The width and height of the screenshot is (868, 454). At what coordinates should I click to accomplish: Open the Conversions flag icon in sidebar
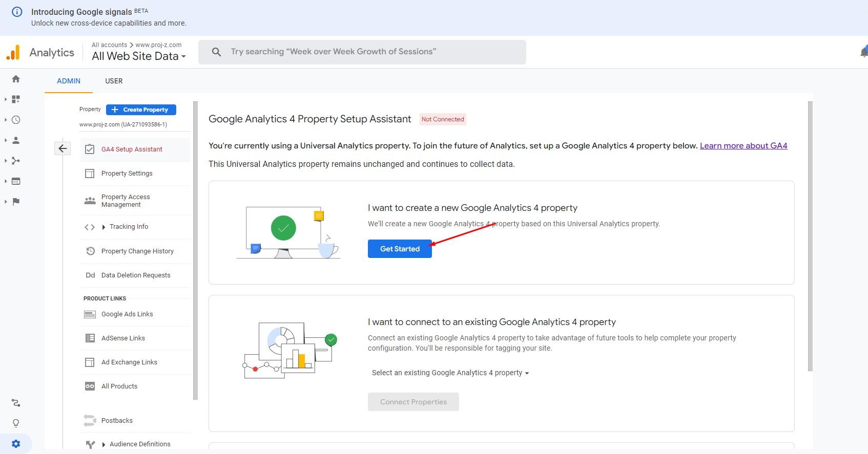[16, 202]
